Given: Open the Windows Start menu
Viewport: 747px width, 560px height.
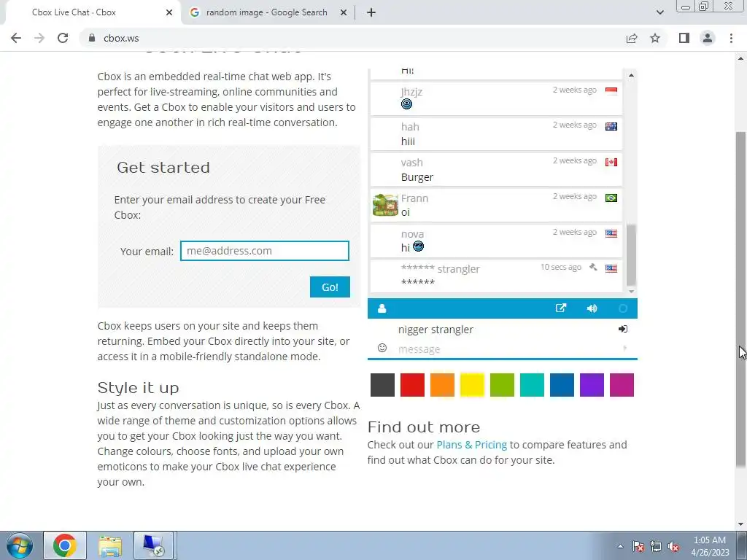Looking at the screenshot, I should pos(20,545).
